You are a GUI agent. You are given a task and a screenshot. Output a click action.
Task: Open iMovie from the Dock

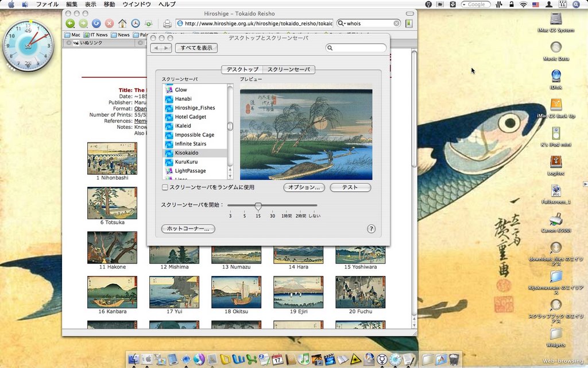coord(330,359)
